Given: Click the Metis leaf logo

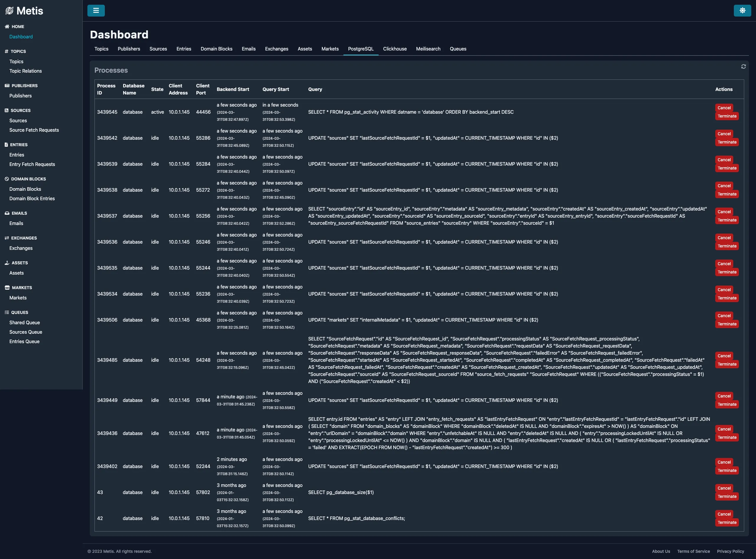Looking at the screenshot, I should point(10,11).
